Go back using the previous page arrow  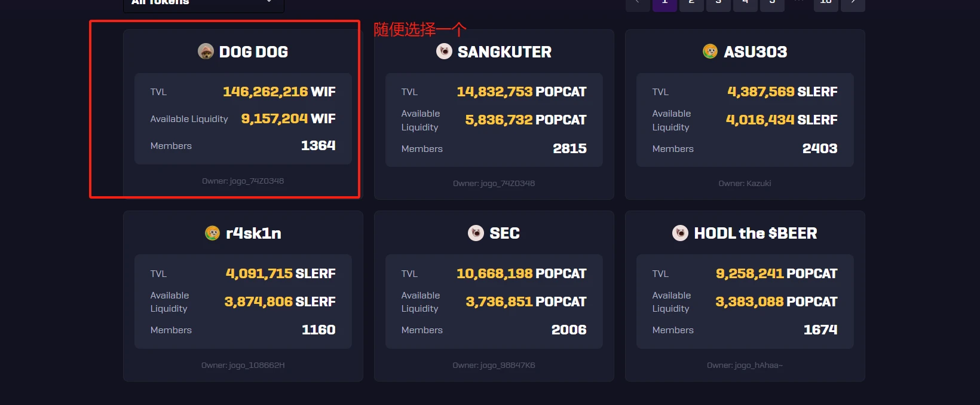click(x=638, y=4)
